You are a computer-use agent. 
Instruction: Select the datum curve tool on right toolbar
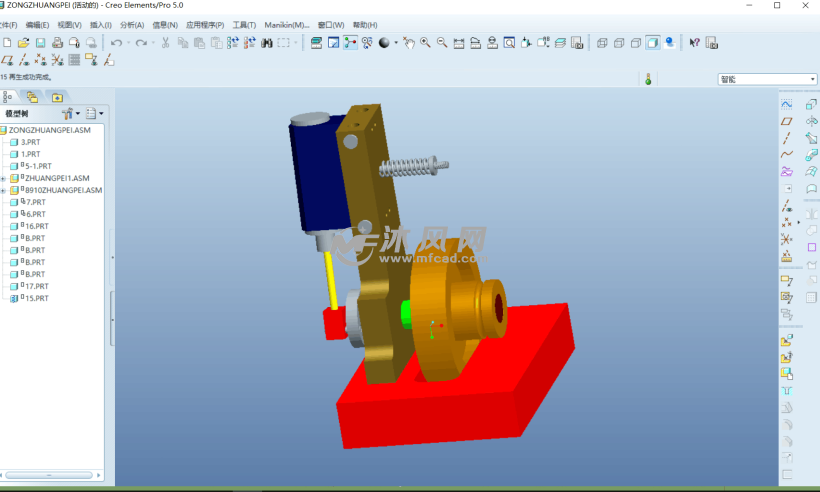[787, 155]
